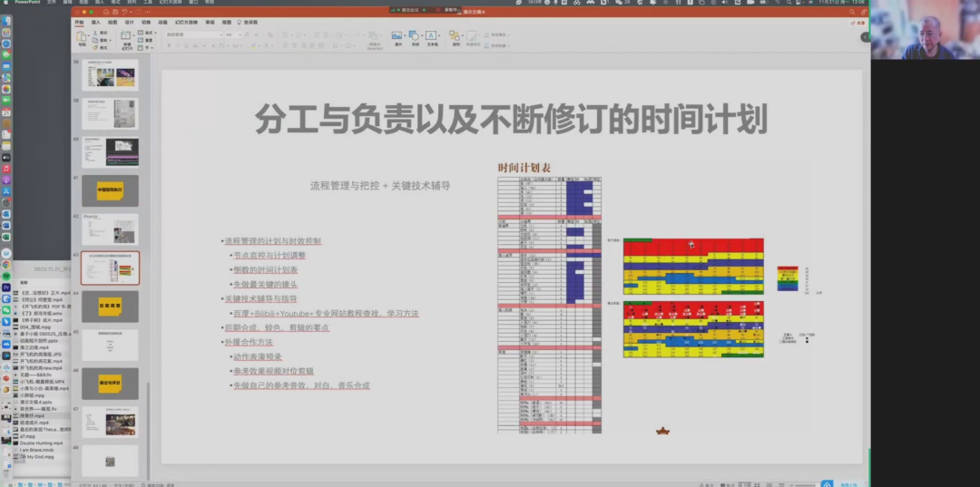Select slide 41 yellow title thumbnail
Viewport: 980px width, 487px height.
(110, 191)
